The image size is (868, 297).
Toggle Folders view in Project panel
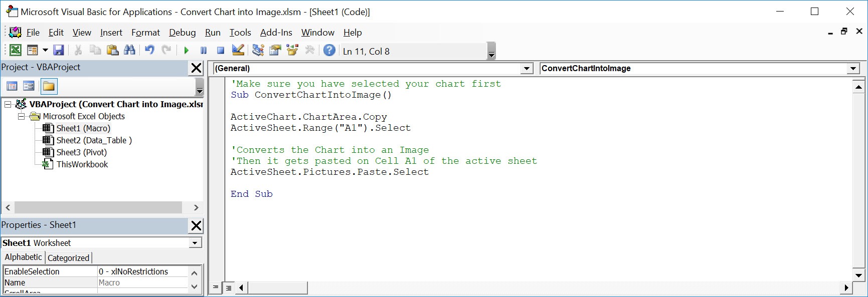coord(49,87)
